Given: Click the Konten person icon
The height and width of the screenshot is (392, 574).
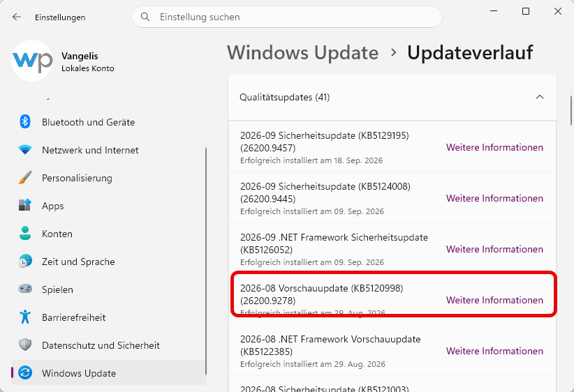Looking at the screenshot, I should click(x=25, y=233).
